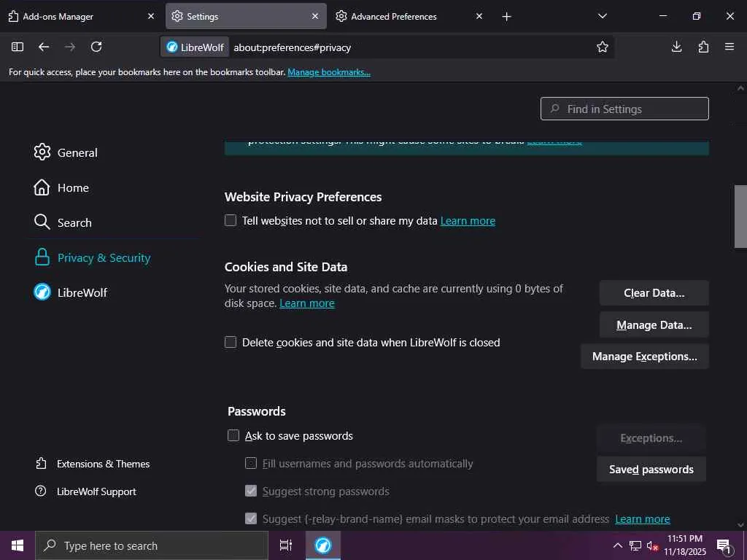Toggle Fill usernames and passwords automatically
747x560 pixels.
251,463
